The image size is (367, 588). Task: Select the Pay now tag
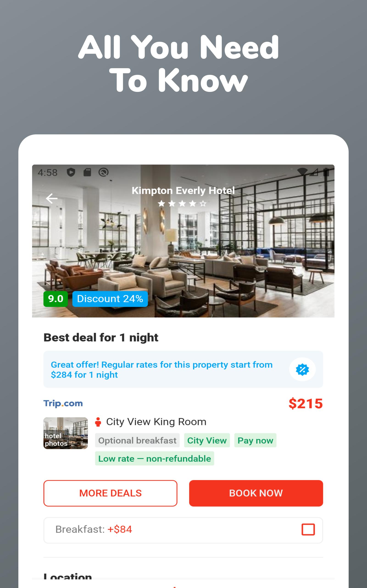pos(255,440)
